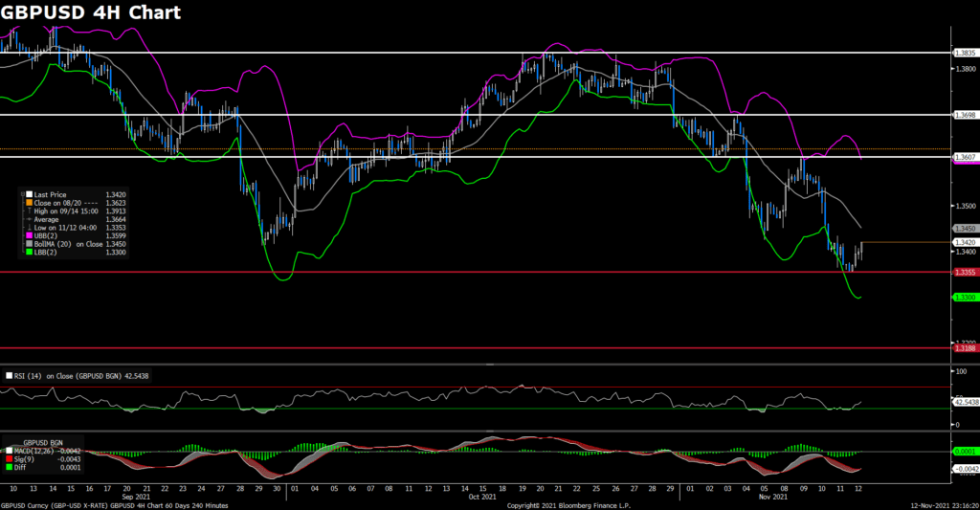Click the Bloomberg Finance copyright footer text
The height and width of the screenshot is (510, 980).
(568, 505)
